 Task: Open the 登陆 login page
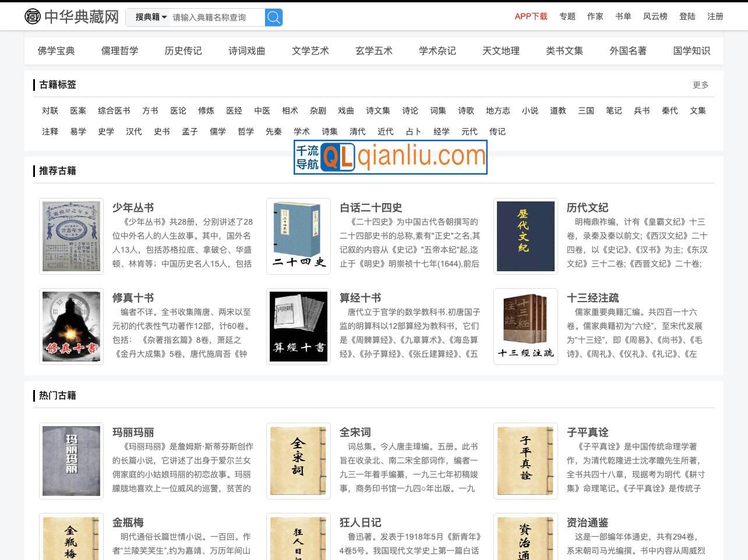point(687,16)
